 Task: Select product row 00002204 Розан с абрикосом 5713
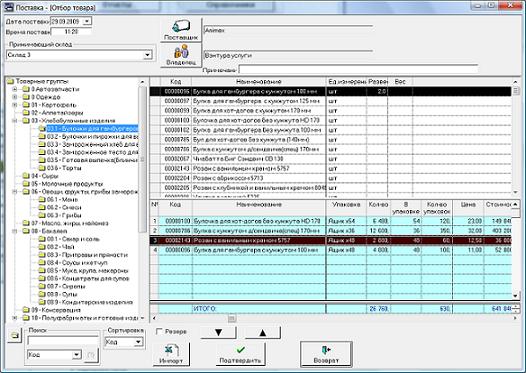[330, 178]
